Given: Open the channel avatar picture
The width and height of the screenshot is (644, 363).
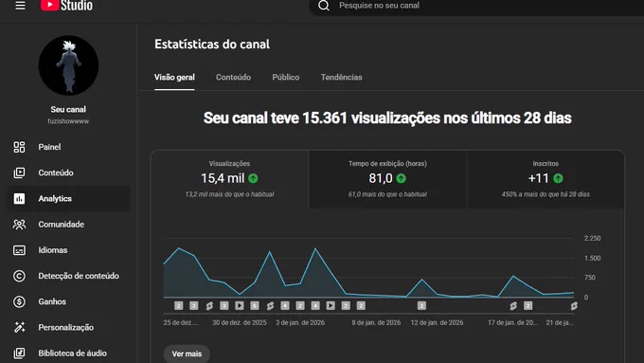Looking at the screenshot, I should 68,65.
